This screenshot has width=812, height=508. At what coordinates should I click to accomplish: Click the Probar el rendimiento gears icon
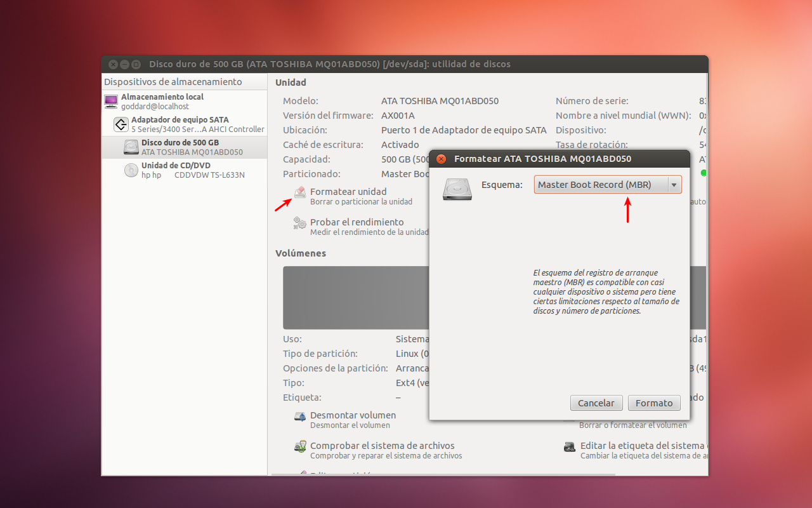click(x=300, y=223)
